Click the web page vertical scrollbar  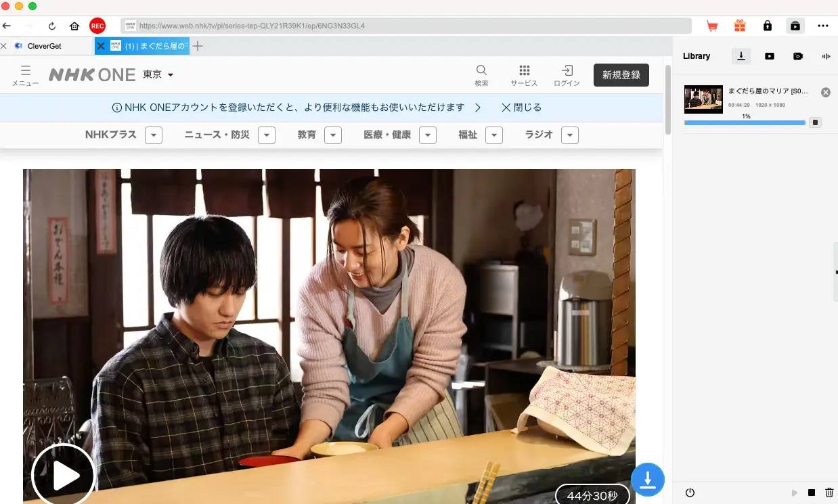(667, 99)
